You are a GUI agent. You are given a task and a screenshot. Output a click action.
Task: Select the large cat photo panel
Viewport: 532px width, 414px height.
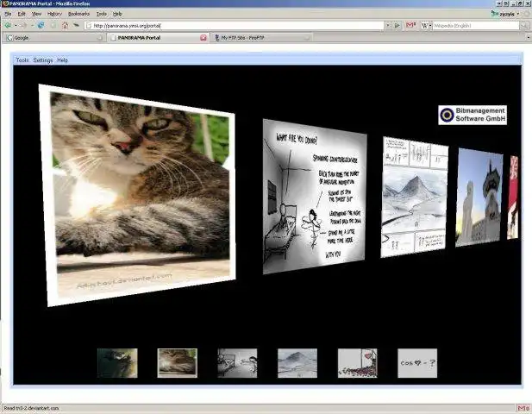(x=137, y=195)
